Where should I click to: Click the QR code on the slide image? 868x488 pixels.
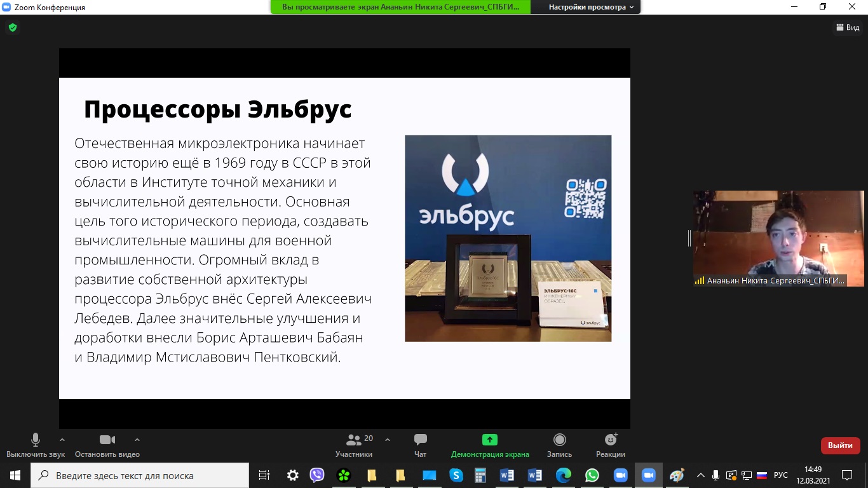click(585, 199)
